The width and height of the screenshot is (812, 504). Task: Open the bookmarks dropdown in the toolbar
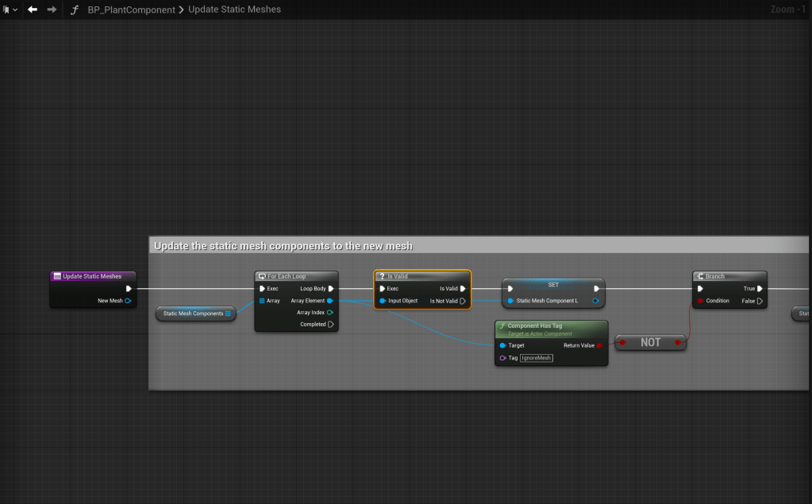(10, 10)
